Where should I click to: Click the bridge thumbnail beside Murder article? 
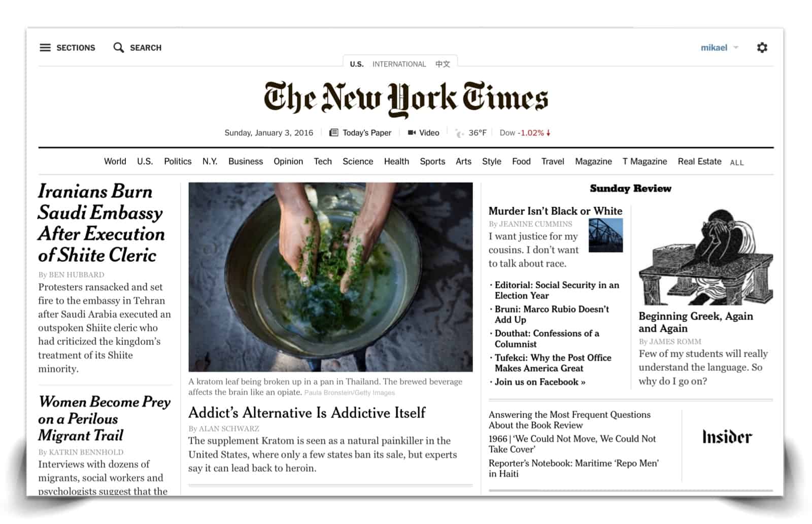(x=605, y=235)
